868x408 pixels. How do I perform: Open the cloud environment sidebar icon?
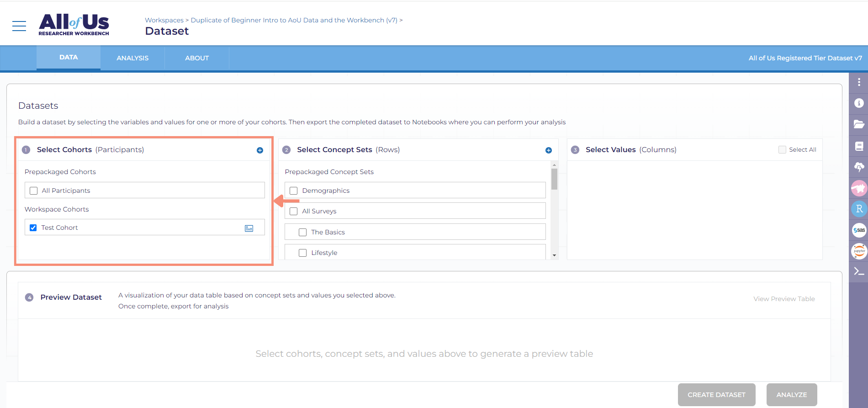point(859,167)
